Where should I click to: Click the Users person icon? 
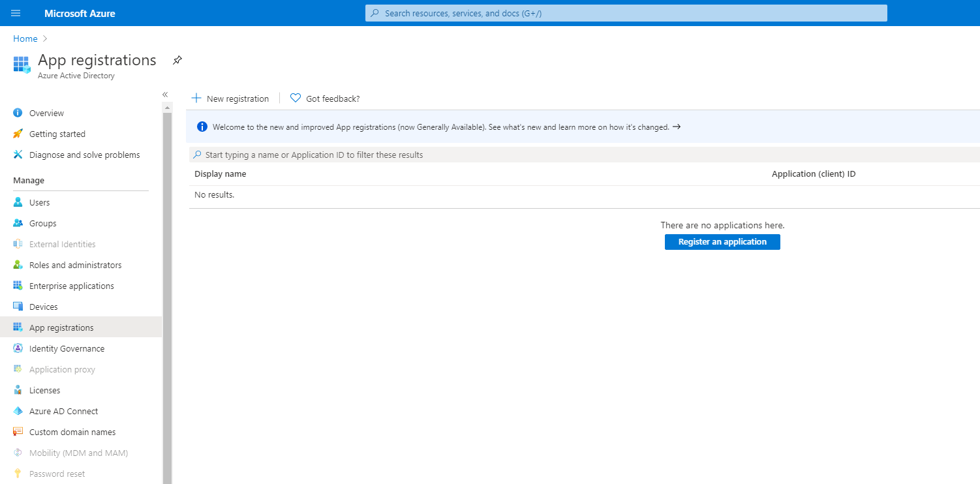pyautogui.click(x=18, y=202)
